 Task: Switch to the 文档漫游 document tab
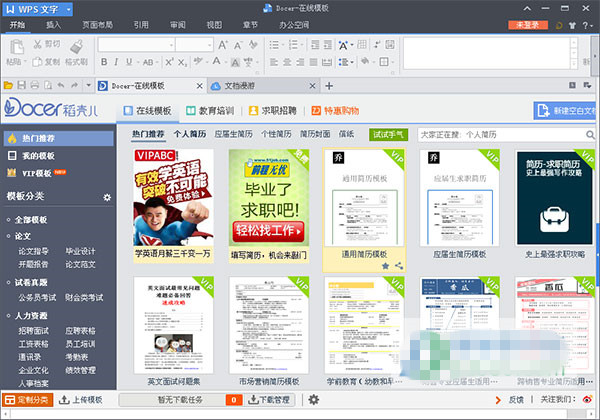(x=264, y=86)
